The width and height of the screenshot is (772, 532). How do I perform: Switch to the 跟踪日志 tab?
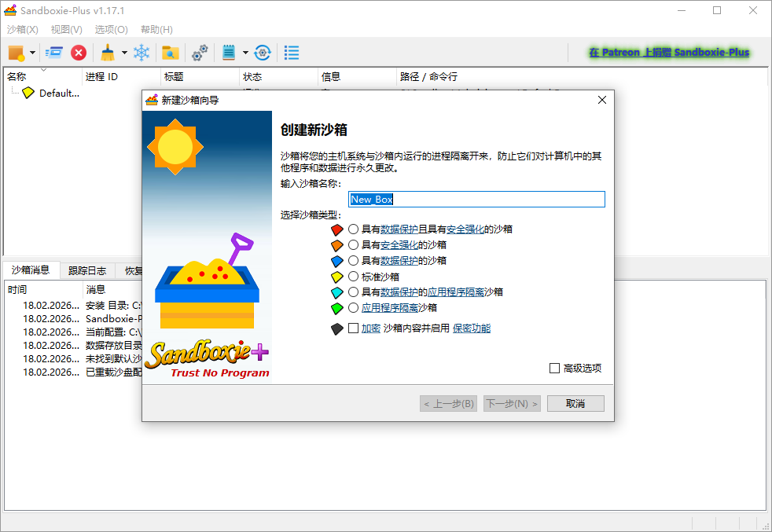pos(86,270)
